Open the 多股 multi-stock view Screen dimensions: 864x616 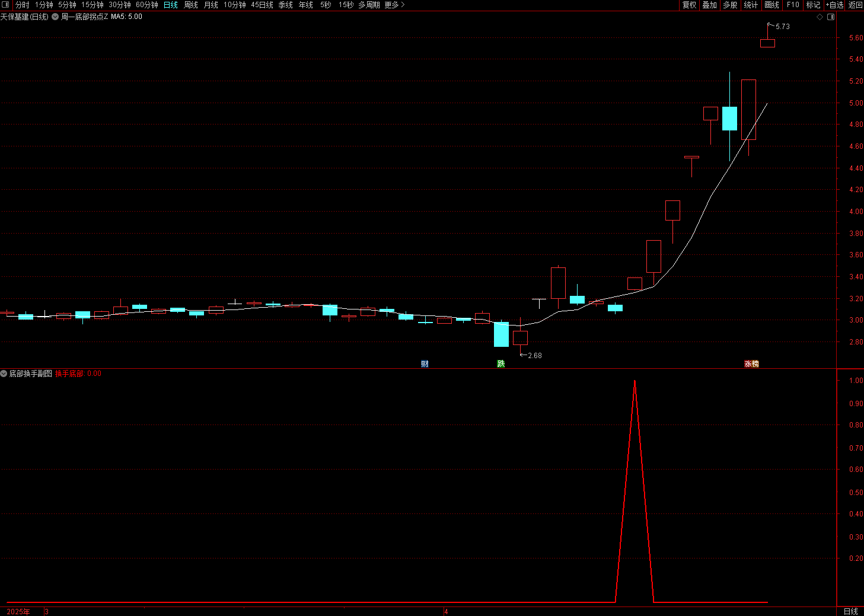(x=730, y=5)
